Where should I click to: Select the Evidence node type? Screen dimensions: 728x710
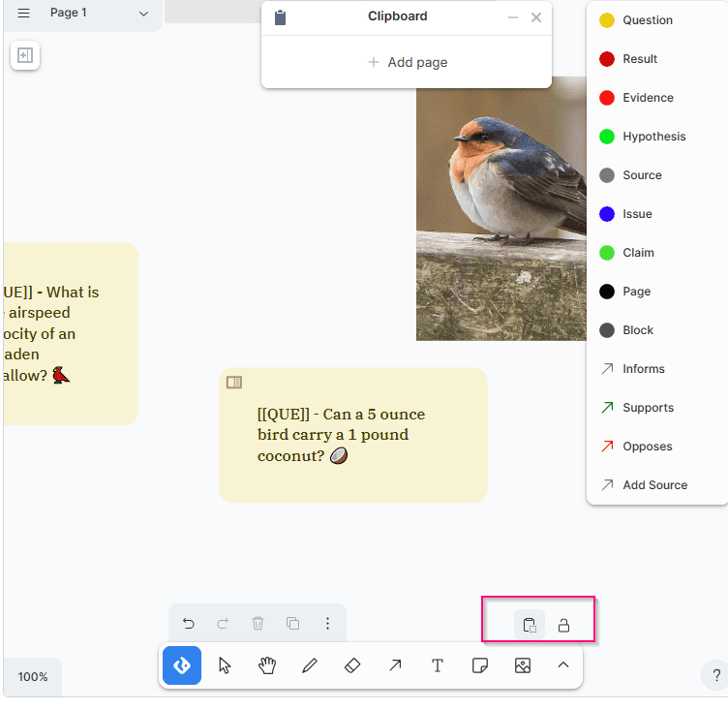tap(656, 98)
